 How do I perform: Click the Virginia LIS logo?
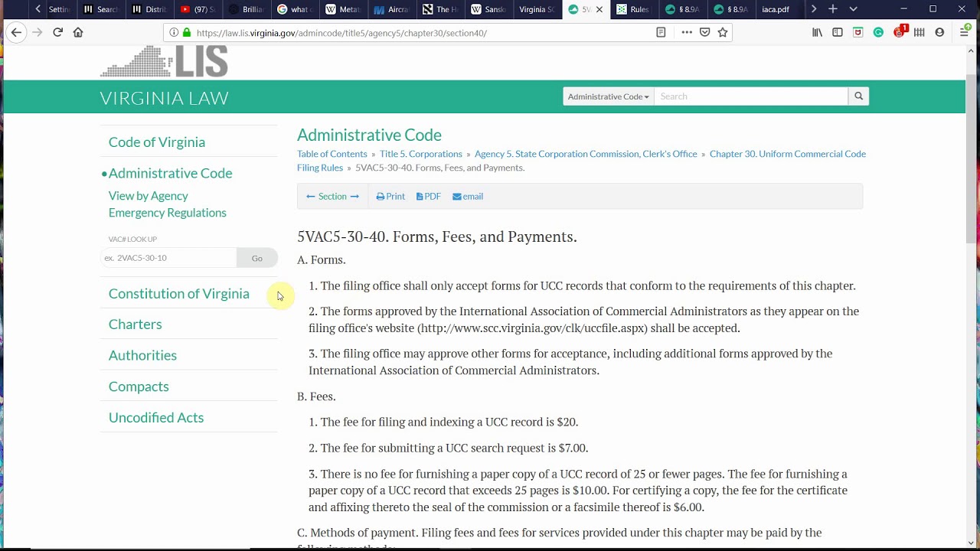(164, 61)
